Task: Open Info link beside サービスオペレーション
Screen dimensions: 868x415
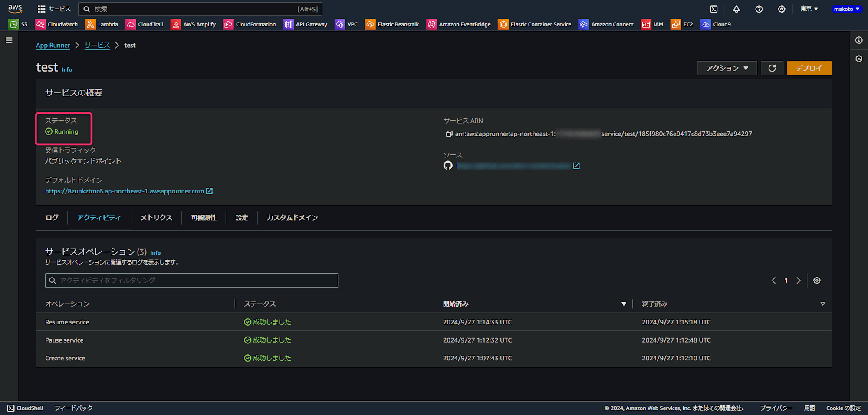Action: (x=155, y=253)
